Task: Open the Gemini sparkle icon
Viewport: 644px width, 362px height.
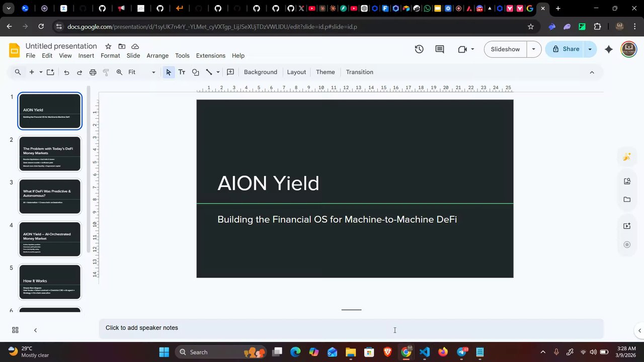Action: click(609, 49)
